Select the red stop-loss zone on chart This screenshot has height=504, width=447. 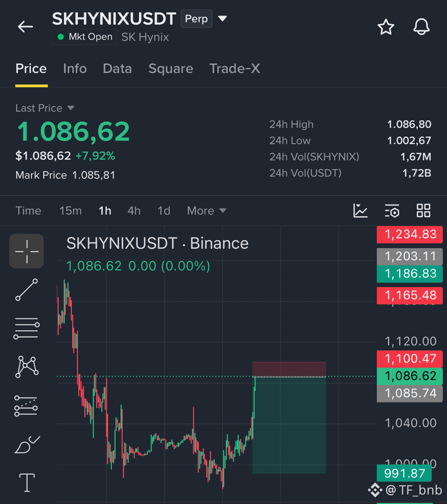[289, 369]
